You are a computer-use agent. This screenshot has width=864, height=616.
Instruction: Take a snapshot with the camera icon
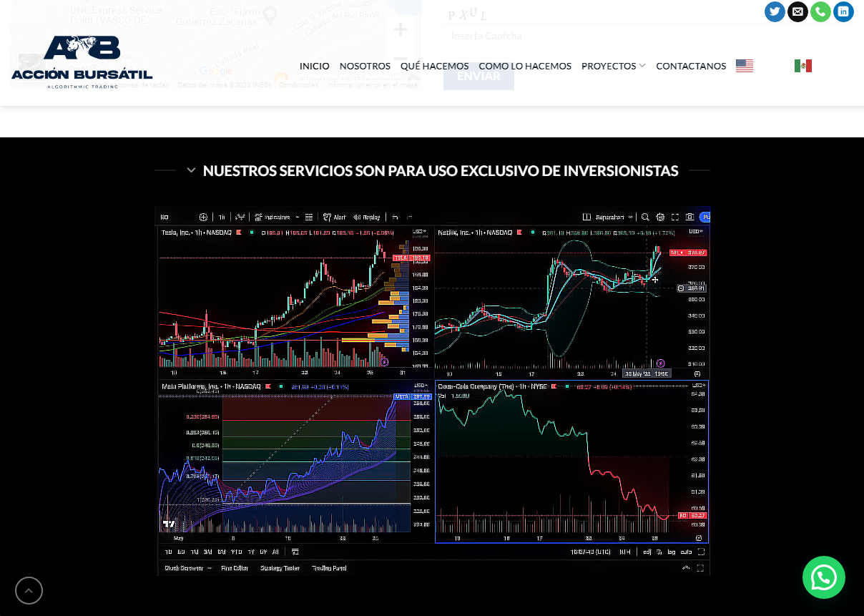(x=689, y=217)
